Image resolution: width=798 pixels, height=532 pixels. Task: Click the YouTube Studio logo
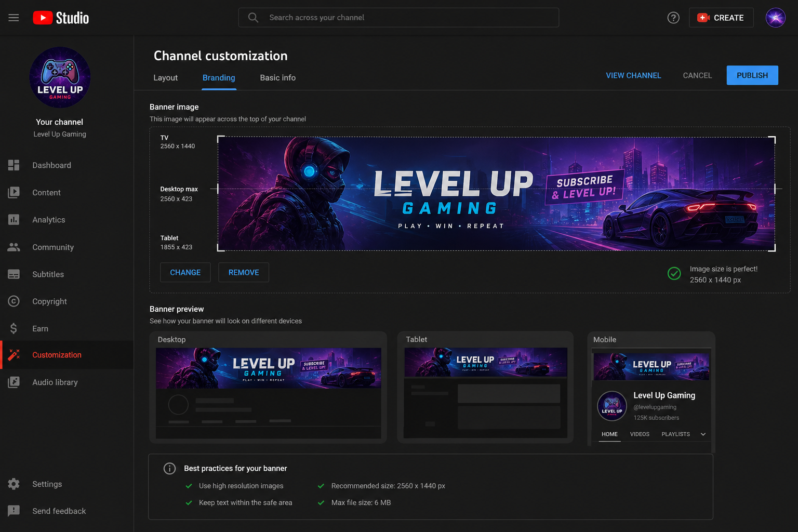click(61, 18)
